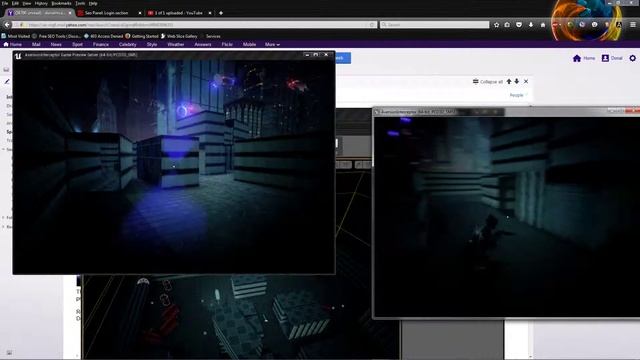Go back with the browser back arrow
The width and height of the screenshot is (640, 360).
click(x=7, y=25)
